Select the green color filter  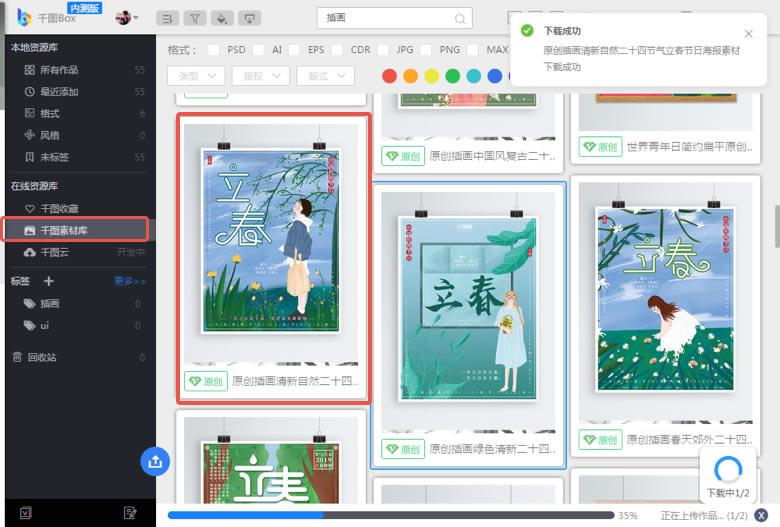[x=452, y=76]
